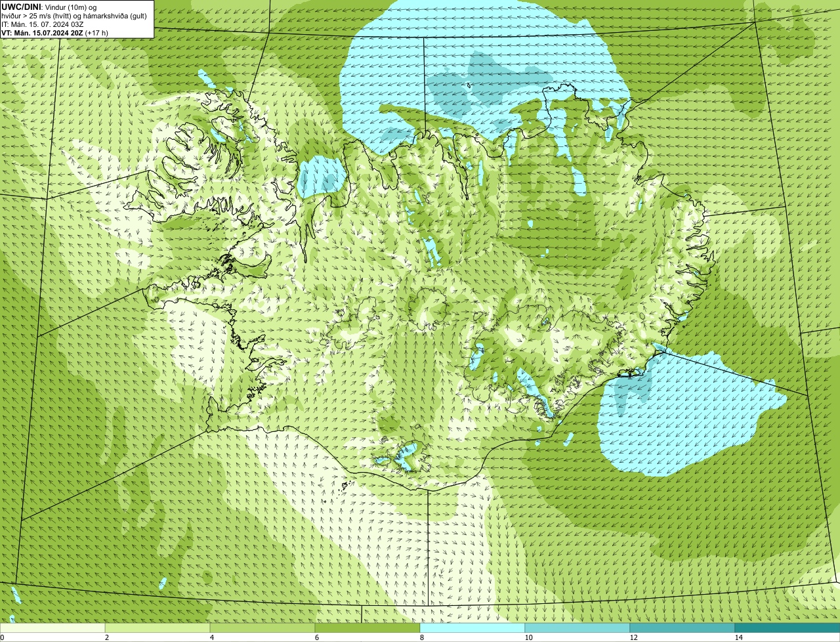This screenshot has width=840, height=642.
Task: Click the 10–12 m/s aqua color bar segment
Action: coord(577,628)
